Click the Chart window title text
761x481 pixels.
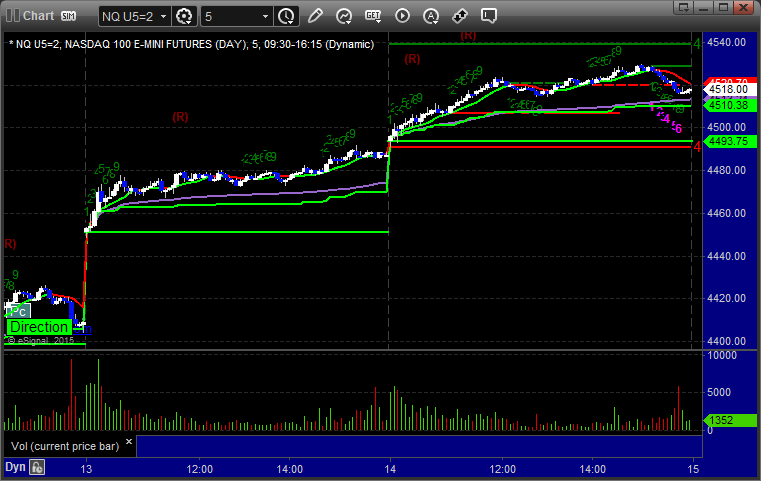click(38, 16)
